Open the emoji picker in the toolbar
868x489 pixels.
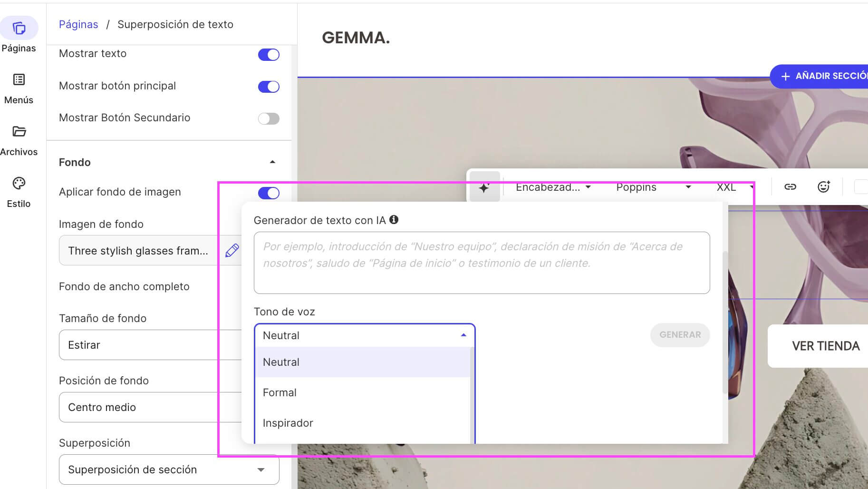(823, 186)
